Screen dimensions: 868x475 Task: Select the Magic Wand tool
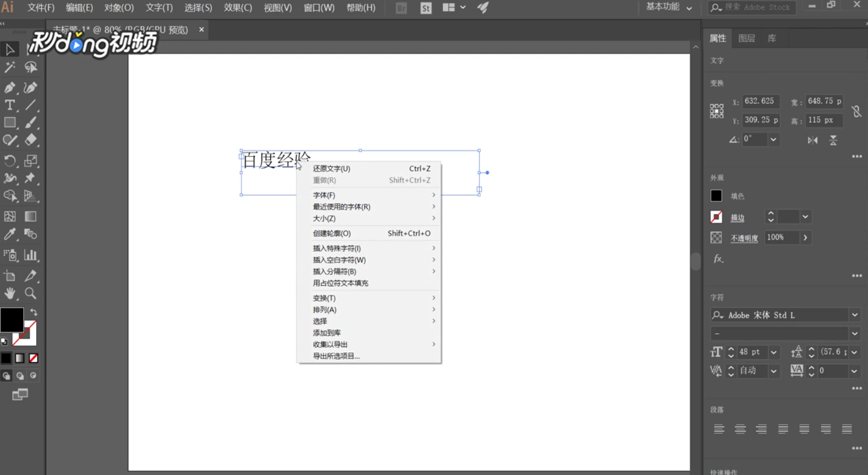point(10,68)
